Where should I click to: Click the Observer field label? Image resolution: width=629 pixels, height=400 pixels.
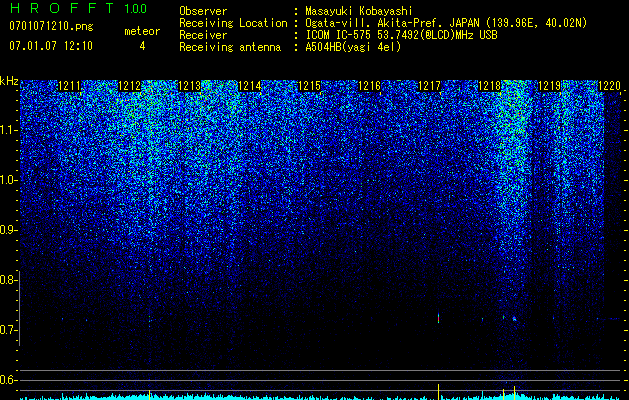pos(203,11)
